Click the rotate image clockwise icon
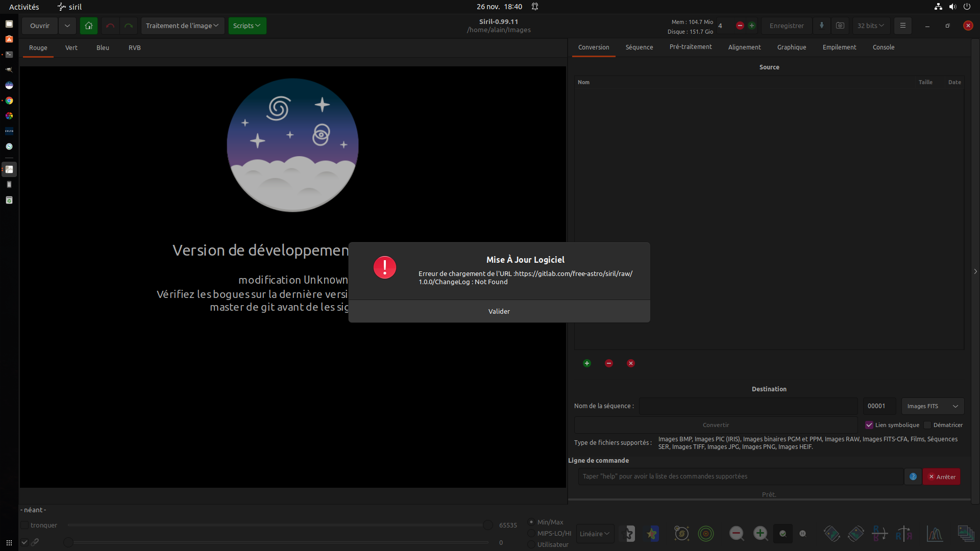 [x=856, y=534]
